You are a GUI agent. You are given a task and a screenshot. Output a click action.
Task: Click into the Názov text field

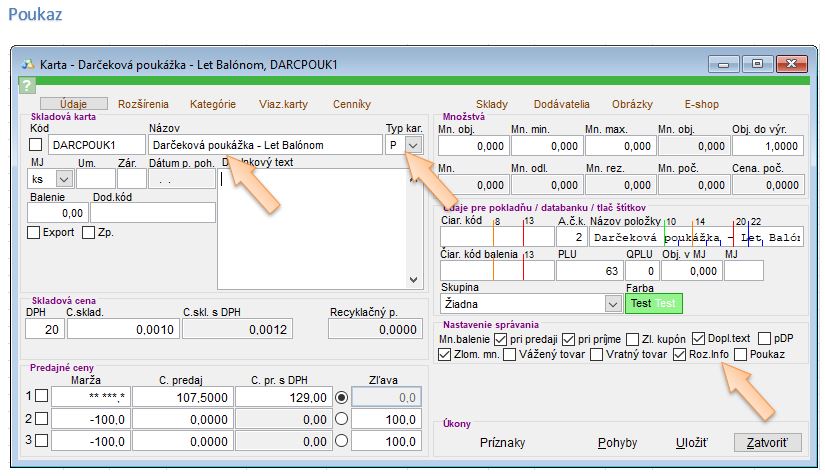tap(265, 145)
